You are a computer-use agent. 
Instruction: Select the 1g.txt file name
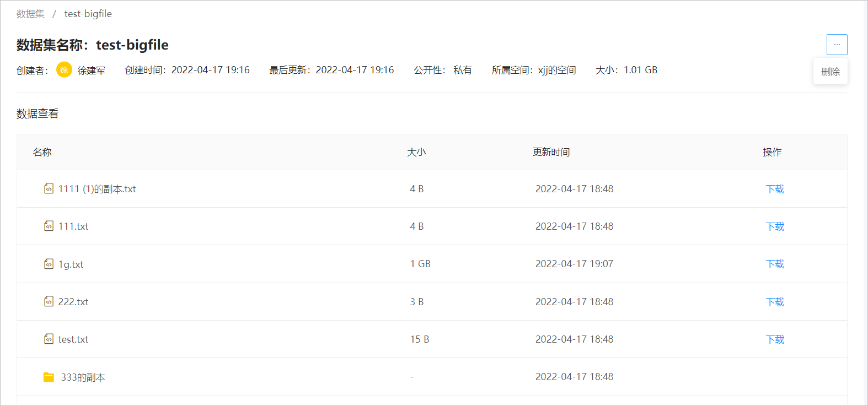pyautogui.click(x=71, y=264)
